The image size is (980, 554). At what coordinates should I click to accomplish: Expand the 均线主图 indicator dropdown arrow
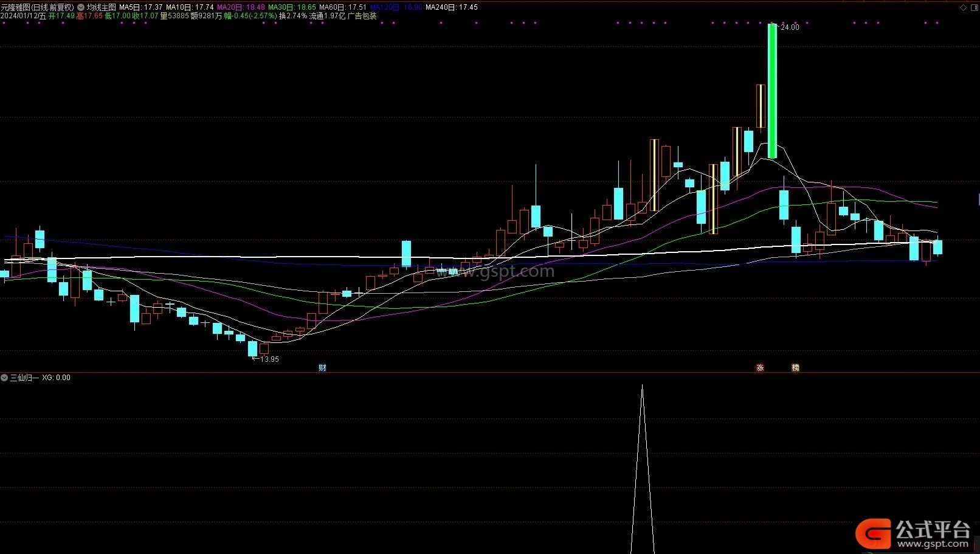click(x=81, y=7)
